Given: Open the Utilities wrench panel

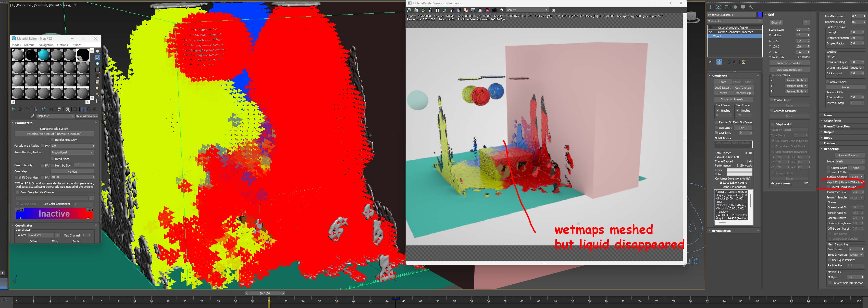Looking at the screenshot, I should (751, 7).
